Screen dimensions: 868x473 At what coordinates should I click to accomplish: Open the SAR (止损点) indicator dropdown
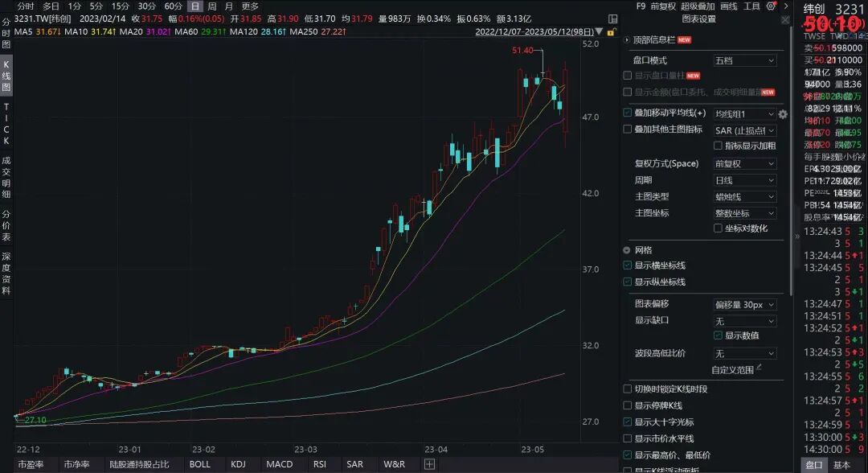tap(744, 130)
